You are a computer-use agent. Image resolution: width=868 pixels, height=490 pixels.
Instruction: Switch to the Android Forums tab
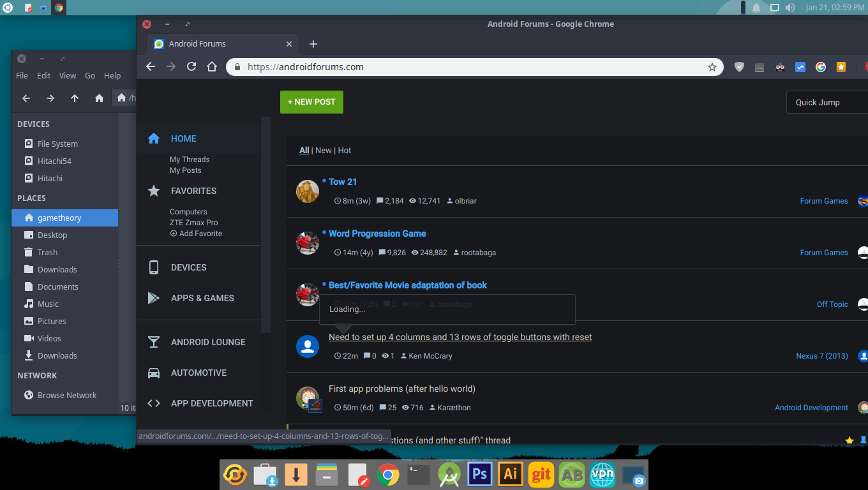click(223, 44)
